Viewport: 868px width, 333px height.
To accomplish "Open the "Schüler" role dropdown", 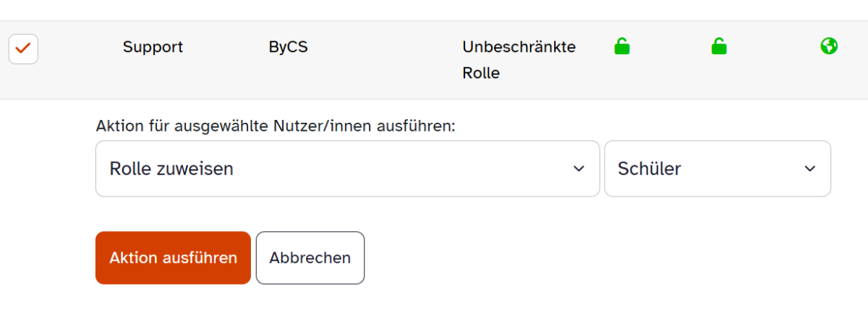I will coord(717,168).
